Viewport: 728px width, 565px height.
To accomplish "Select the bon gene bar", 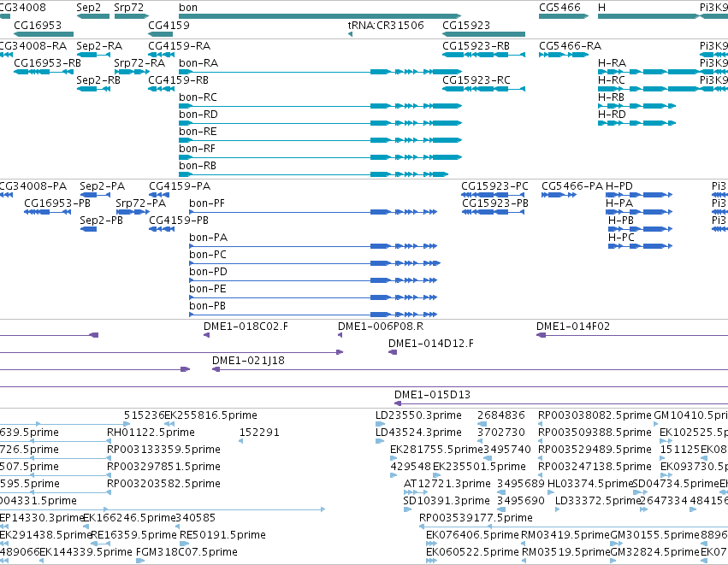I will point(320,16).
